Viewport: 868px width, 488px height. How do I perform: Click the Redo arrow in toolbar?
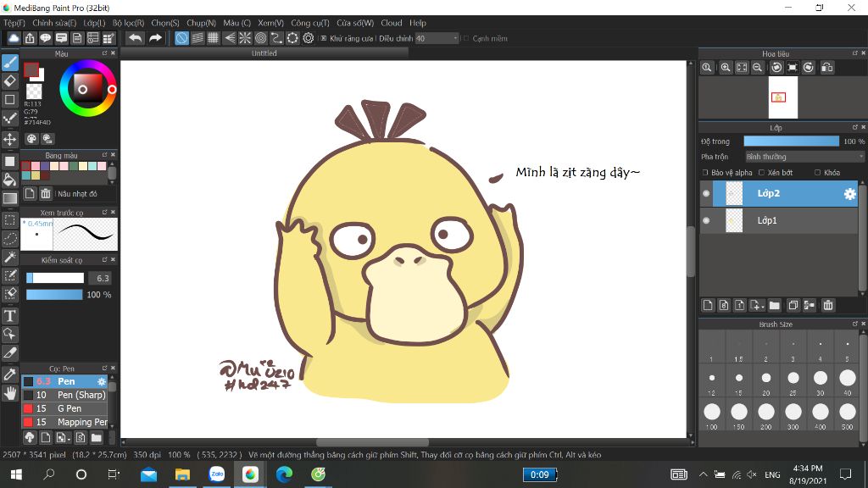point(155,38)
